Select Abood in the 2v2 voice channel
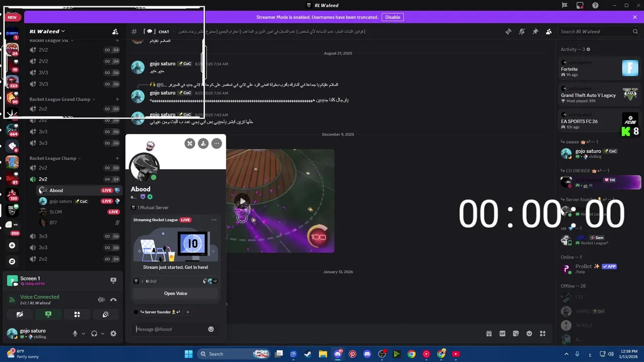This screenshot has width=644, height=362. tap(79, 191)
